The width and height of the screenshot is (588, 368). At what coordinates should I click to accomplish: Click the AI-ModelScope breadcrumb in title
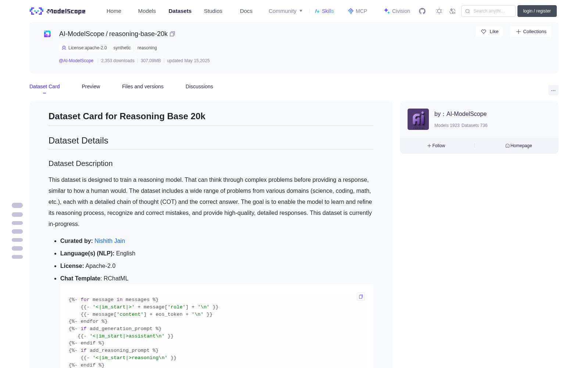[x=82, y=34]
